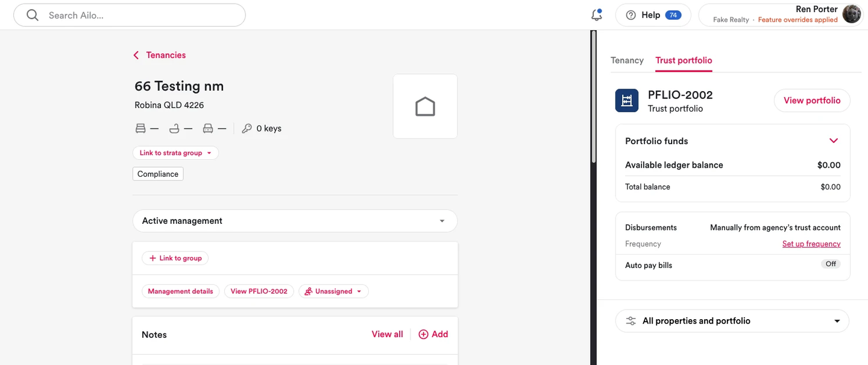868x365 pixels.
Task: Click the View portfolio button
Action: 812,101
